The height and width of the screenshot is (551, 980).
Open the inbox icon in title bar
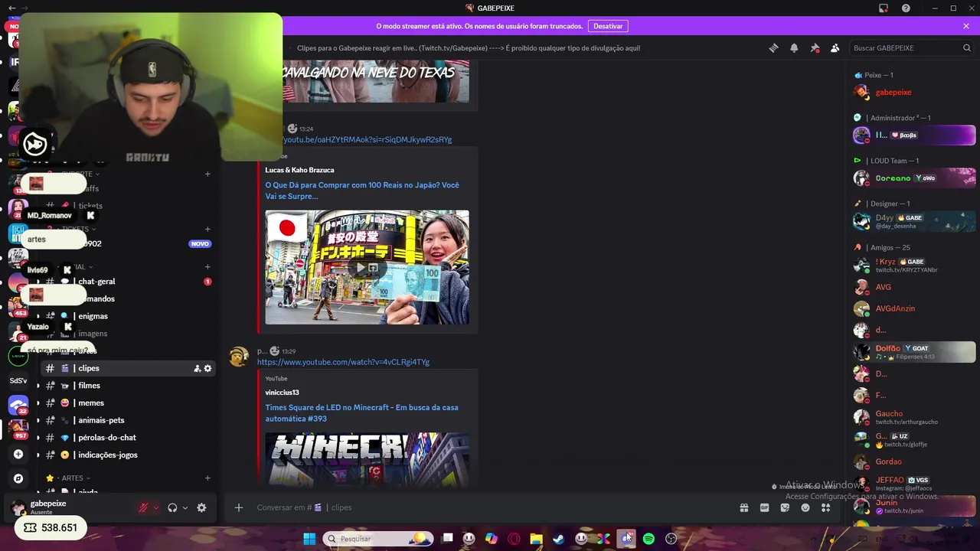coord(884,8)
